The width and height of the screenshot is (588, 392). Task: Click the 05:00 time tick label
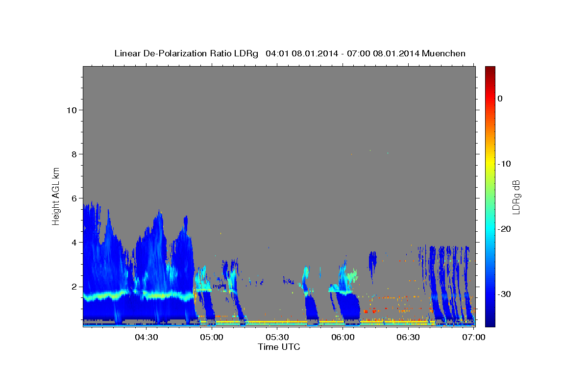click(212, 337)
